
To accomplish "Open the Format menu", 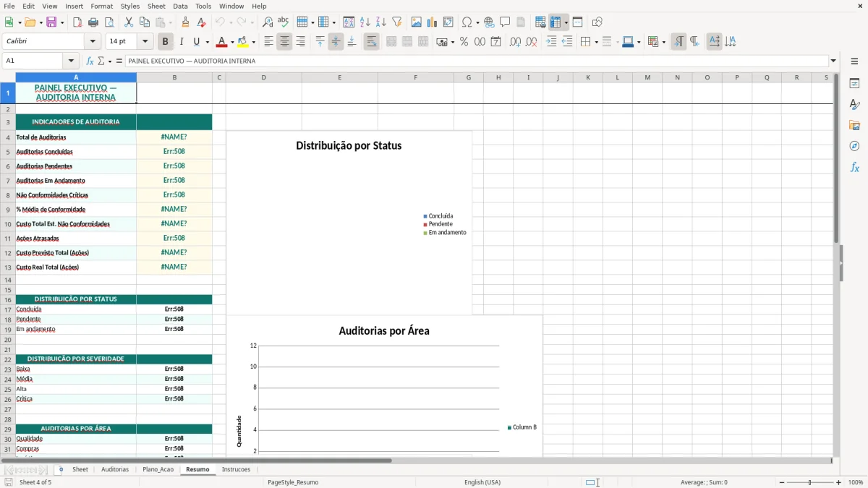I will 101,6.
